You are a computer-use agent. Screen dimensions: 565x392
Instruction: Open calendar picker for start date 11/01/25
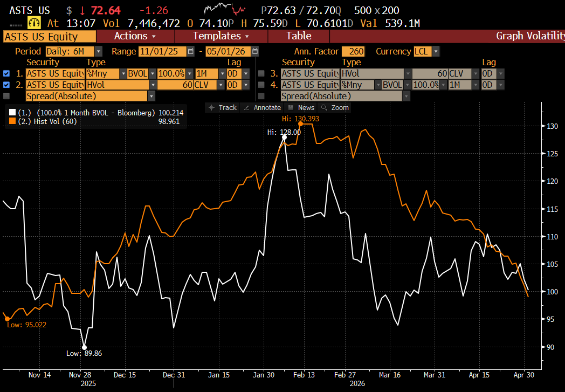click(x=191, y=52)
